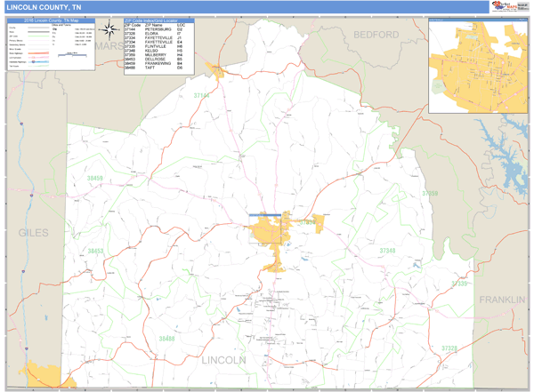Select the TAFT row in ZIP index
This screenshot has width=534, height=392.
coord(159,68)
